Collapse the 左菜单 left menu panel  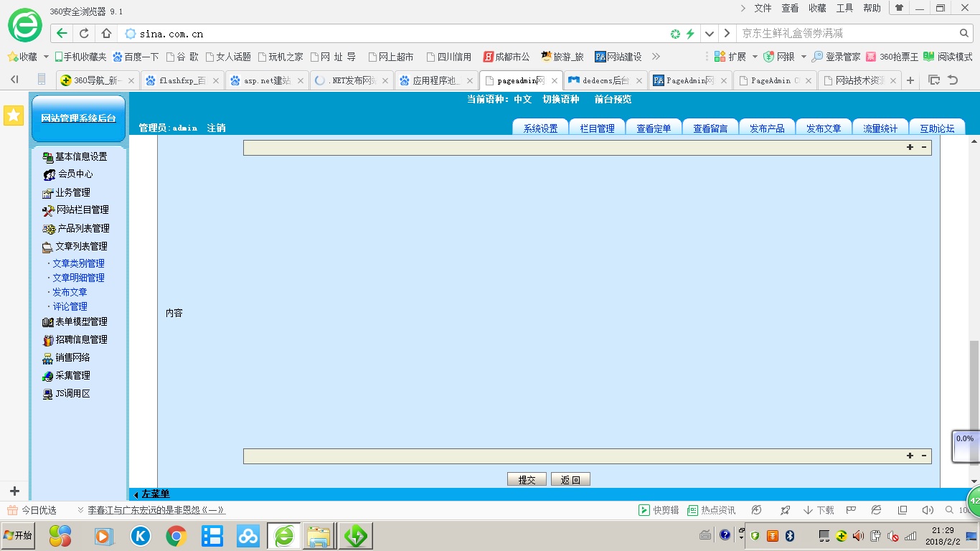[151, 494]
